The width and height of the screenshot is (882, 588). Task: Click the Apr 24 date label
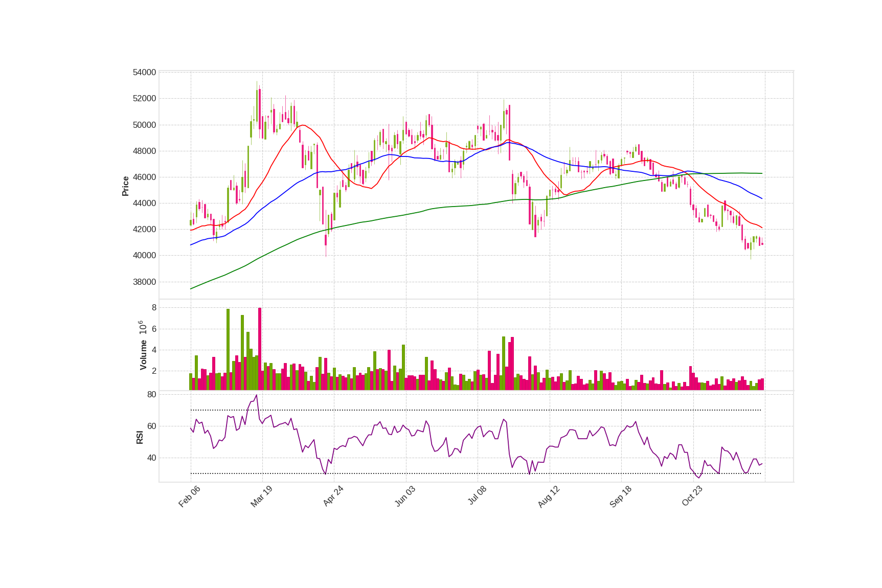click(333, 496)
